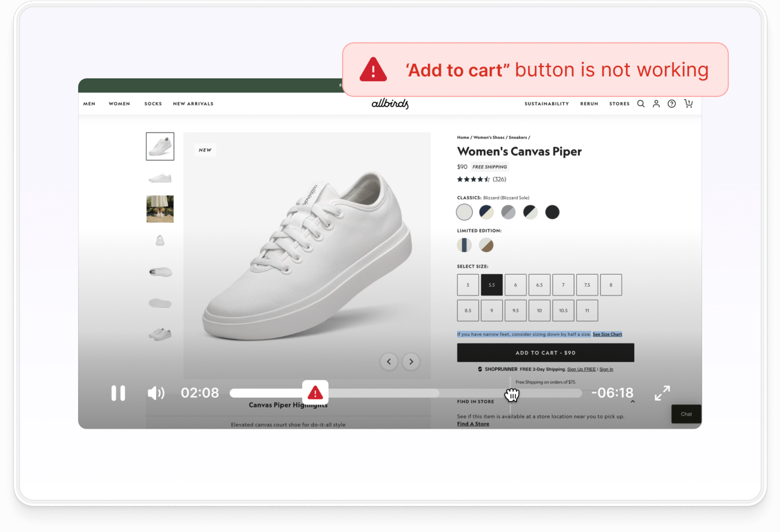This screenshot has width=780, height=532.
Task: Choose the limited edition navy stripe swatch
Action: point(464,245)
